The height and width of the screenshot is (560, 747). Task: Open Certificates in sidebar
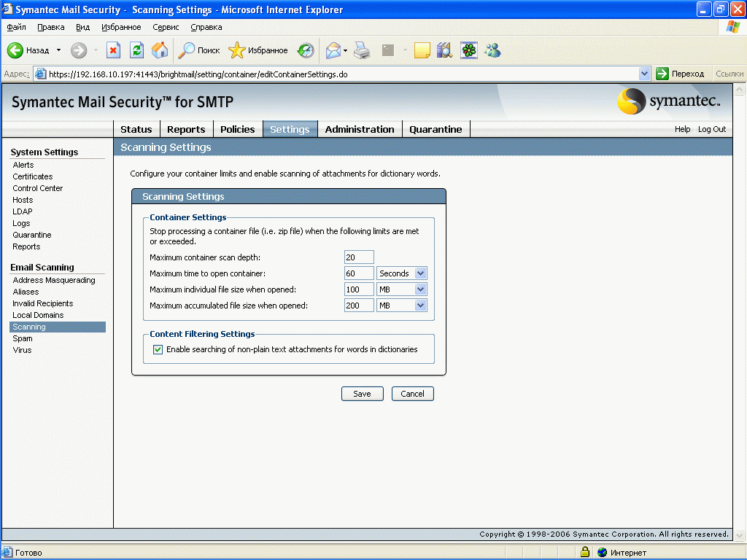[x=32, y=176]
